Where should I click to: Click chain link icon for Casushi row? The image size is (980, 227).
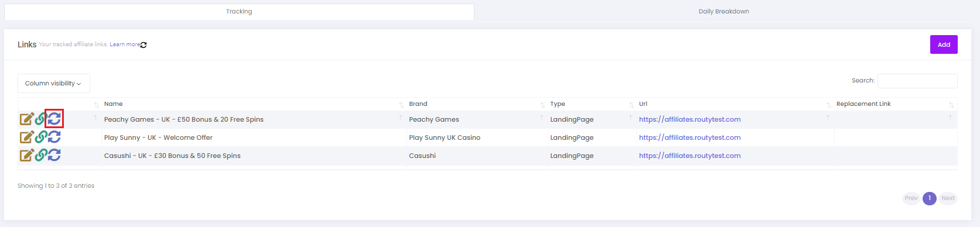coord(40,156)
